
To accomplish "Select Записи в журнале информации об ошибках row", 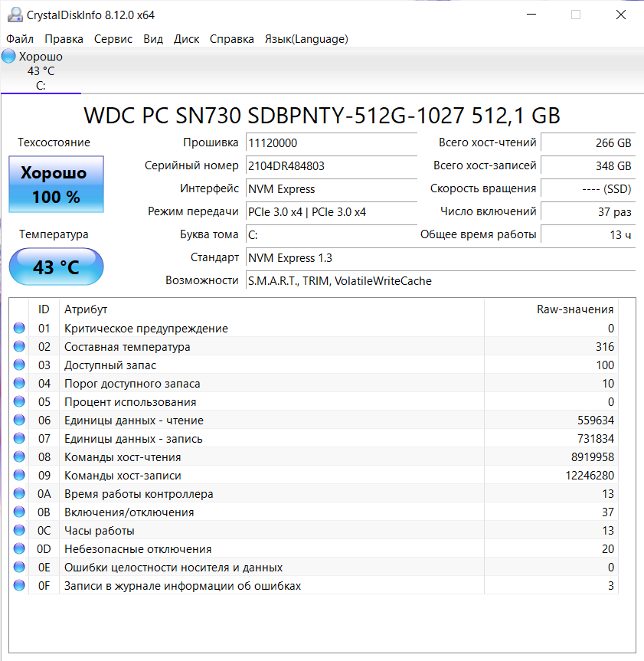I will pyautogui.click(x=314, y=585).
